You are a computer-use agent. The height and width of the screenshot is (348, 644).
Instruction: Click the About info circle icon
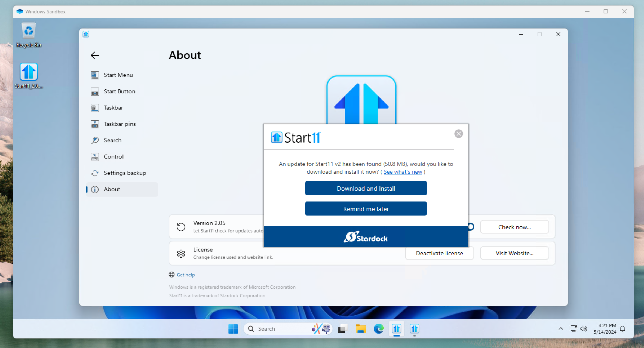95,189
